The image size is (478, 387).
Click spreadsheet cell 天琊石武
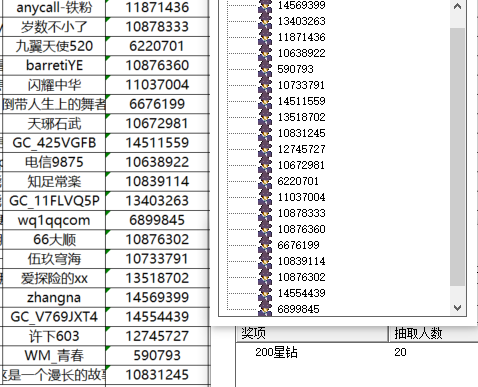54,123
